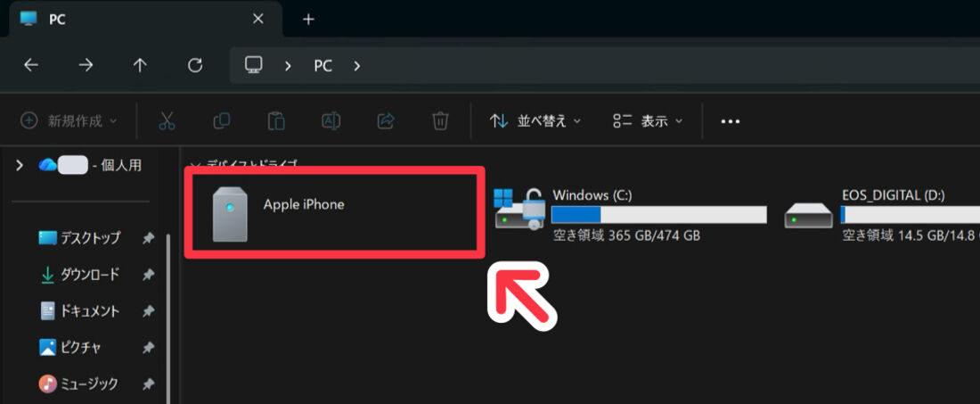
Task: Unpin デスクトップ via its pin icon
Action: [x=148, y=238]
